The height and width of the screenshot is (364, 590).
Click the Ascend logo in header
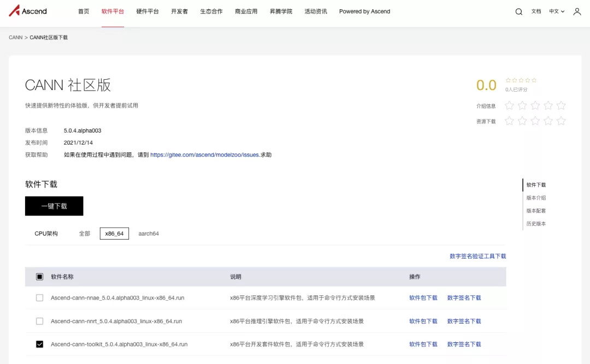click(28, 11)
